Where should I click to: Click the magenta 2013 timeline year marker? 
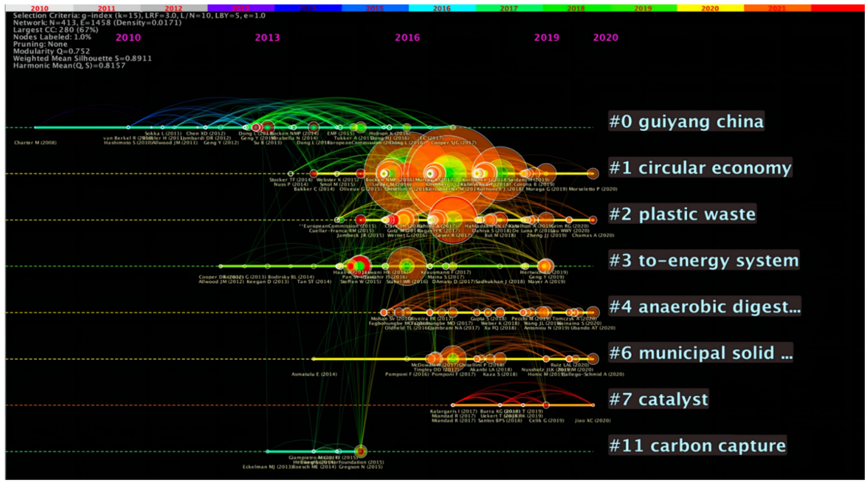point(267,37)
